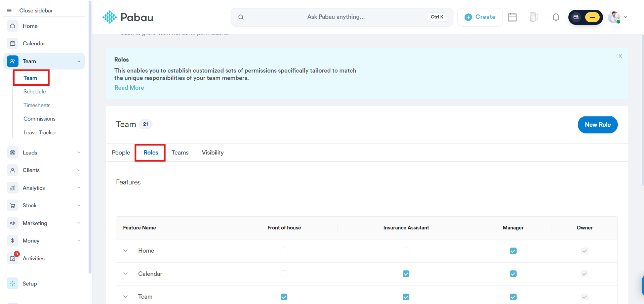Toggle the yellow switch in header
Screen dimensions: 644x304
[592, 17]
